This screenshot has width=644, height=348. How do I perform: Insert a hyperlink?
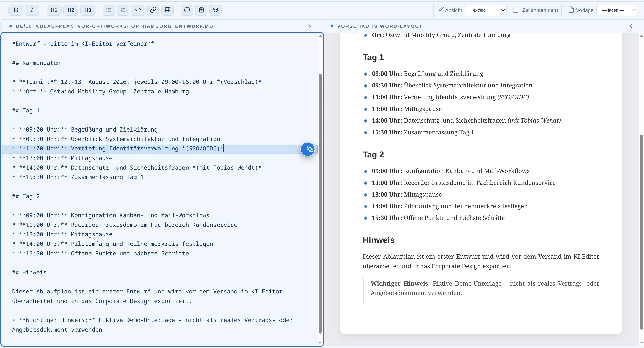click(153, 10)
